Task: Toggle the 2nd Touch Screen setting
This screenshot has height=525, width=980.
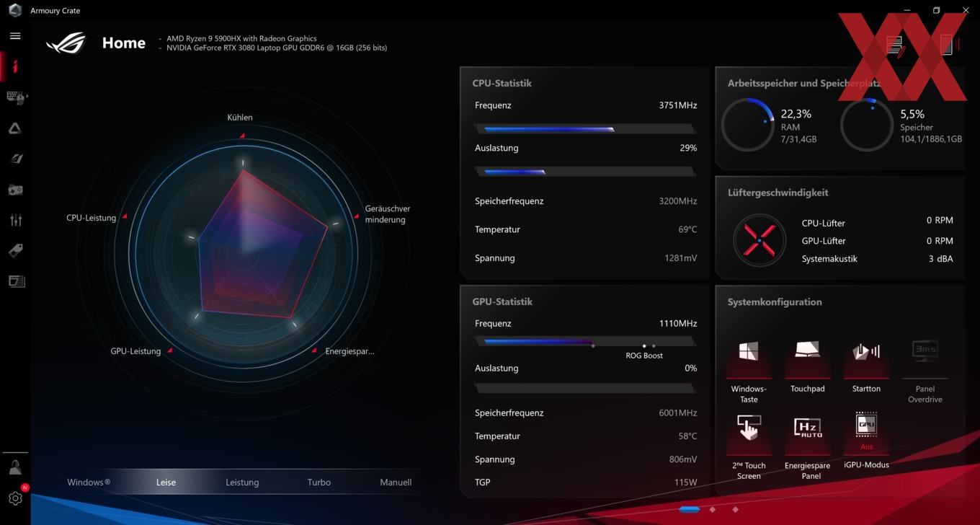Action: 749,447
